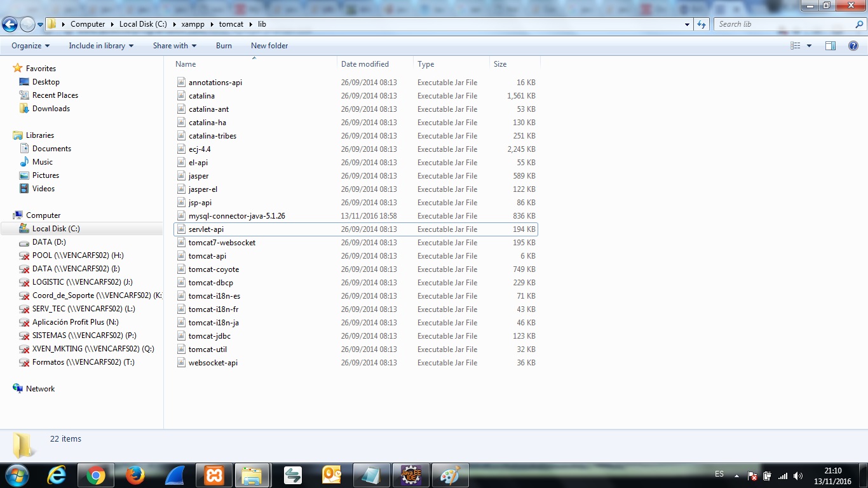Open network signal icon in system tray
The height and width of the screenshot is (488, 868).
click(x=783, y=476)
